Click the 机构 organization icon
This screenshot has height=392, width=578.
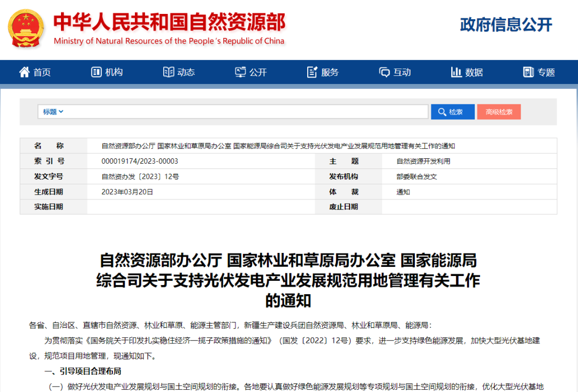coord(96,72)
